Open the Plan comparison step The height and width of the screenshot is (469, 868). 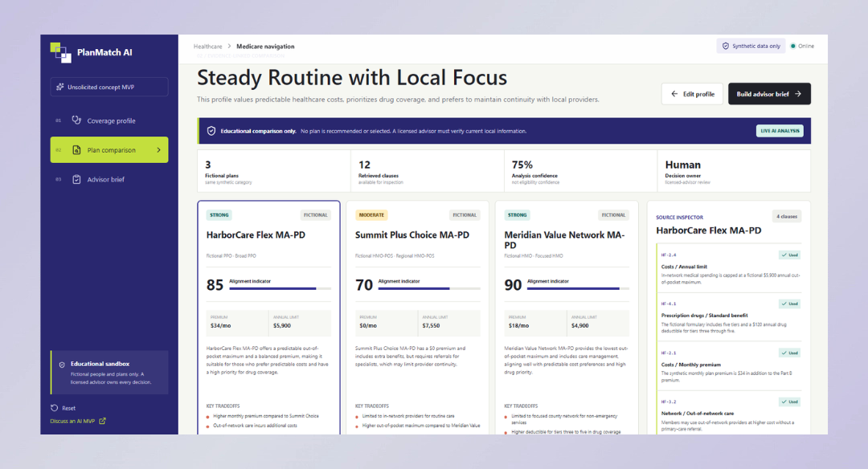click(109, 150)
